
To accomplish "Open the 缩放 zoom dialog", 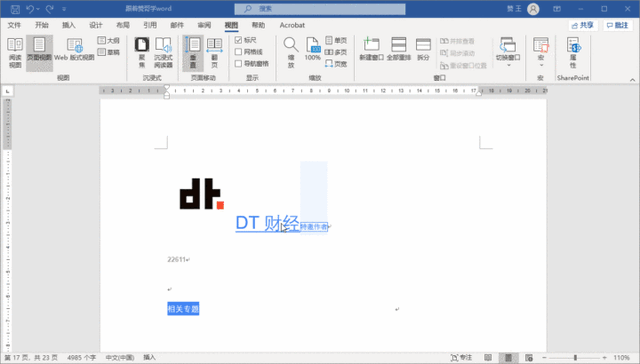I will point(291,53).
